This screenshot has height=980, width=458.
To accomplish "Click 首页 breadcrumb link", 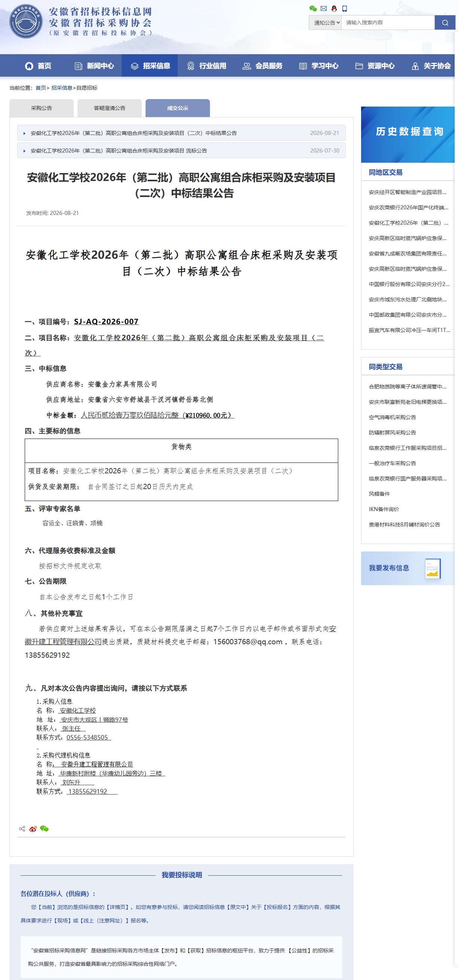I will coord(40,88).
